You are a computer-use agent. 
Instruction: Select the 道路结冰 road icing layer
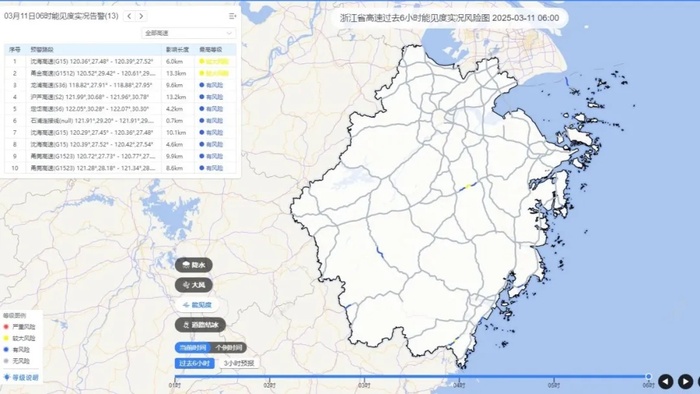coord(200,325)
